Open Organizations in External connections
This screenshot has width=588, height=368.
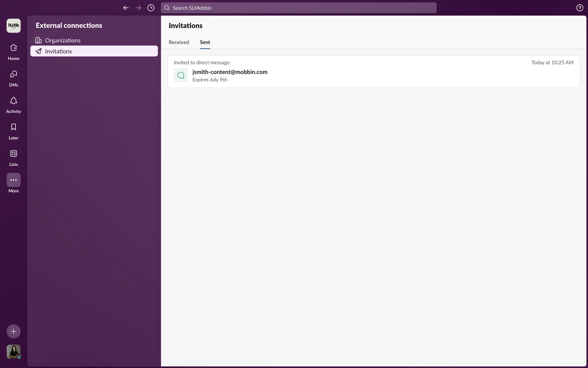click(63, 40)
